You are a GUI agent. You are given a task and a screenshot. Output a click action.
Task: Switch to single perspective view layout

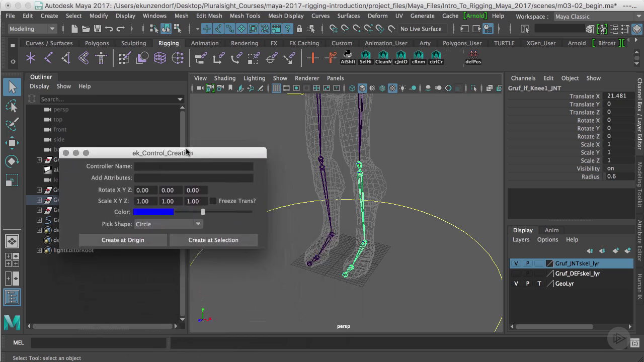click(x=12, y=241)
